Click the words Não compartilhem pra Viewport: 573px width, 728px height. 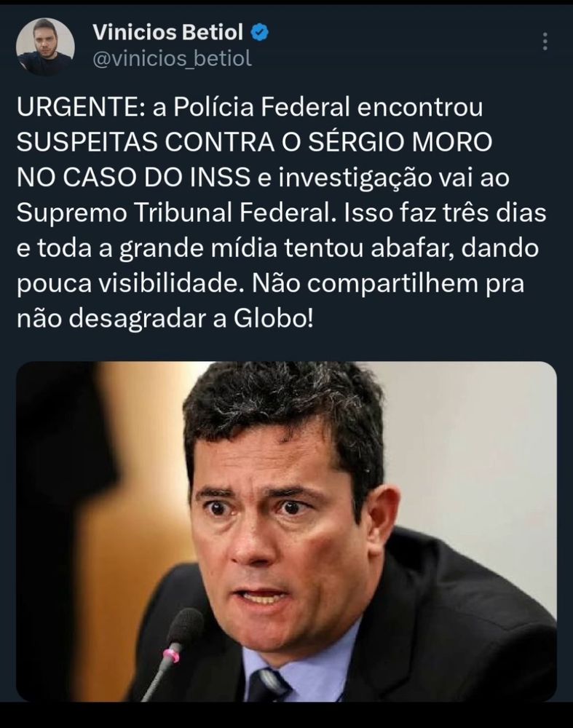tap(388, 284)
